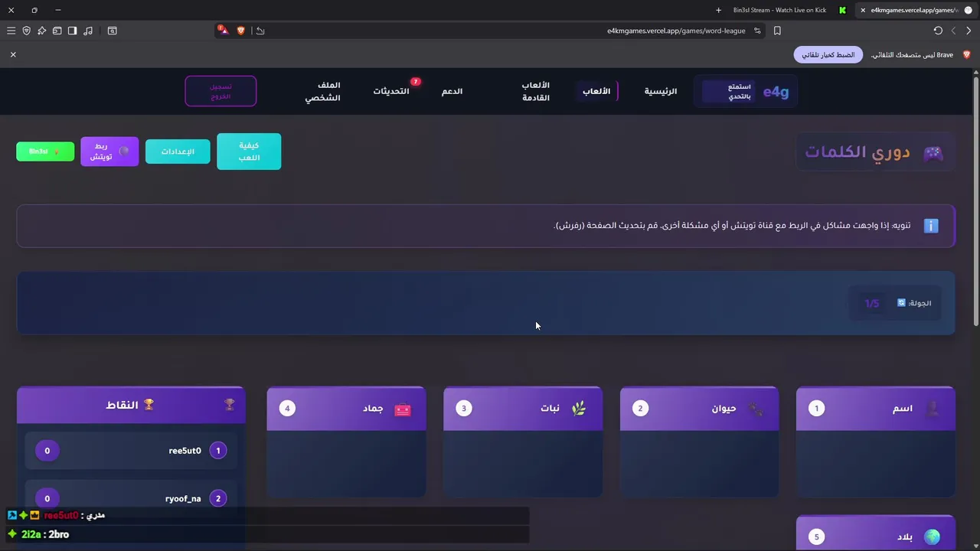
Task: Open the الدعم support page
Action: [452, 91]
